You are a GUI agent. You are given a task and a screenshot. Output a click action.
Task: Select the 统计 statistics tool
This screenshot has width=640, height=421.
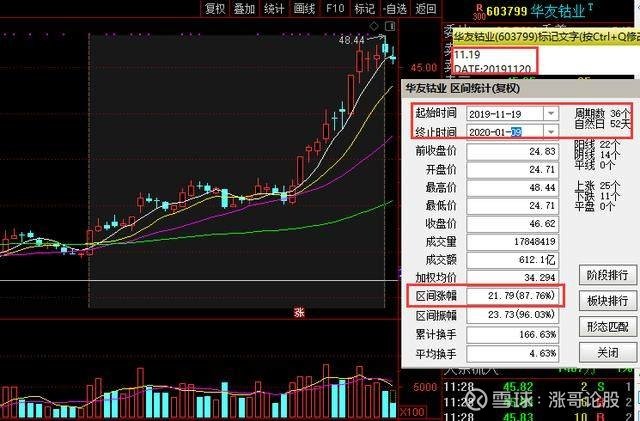(274, 9)
